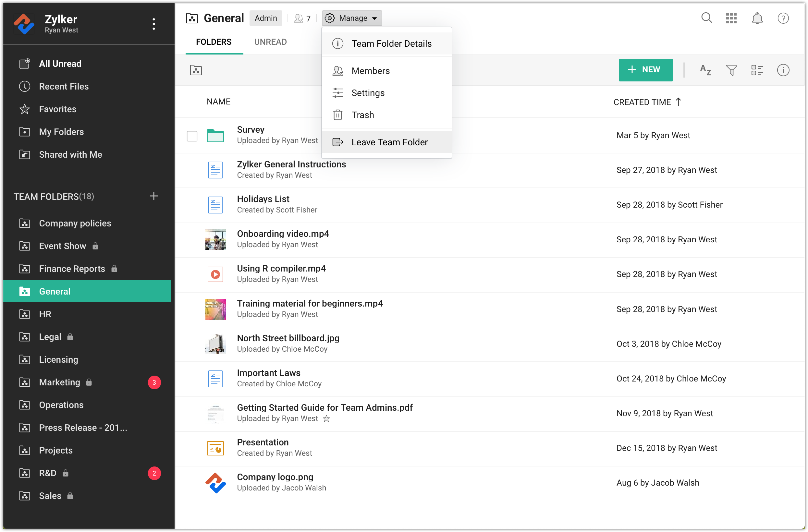Star the Getting Started Guide PDF
Screen dimensions: 808x532
click(326, 419)
